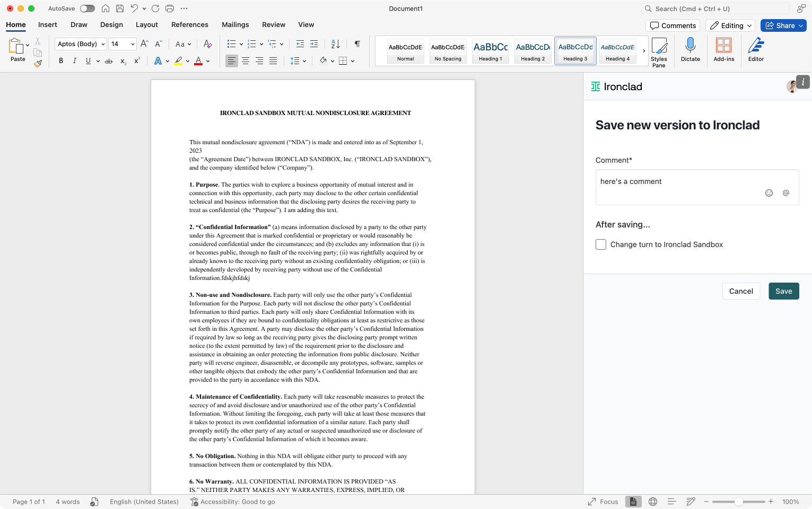Switch to Print Layout view
The width and height of the screenshot is (812, 509).
[633, 502]
